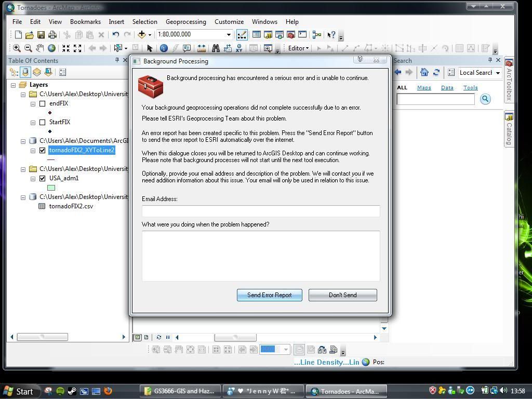Select the Zoom Out tool
The width and height of the screenshot is (532, 399).
[x=28, y=48]
